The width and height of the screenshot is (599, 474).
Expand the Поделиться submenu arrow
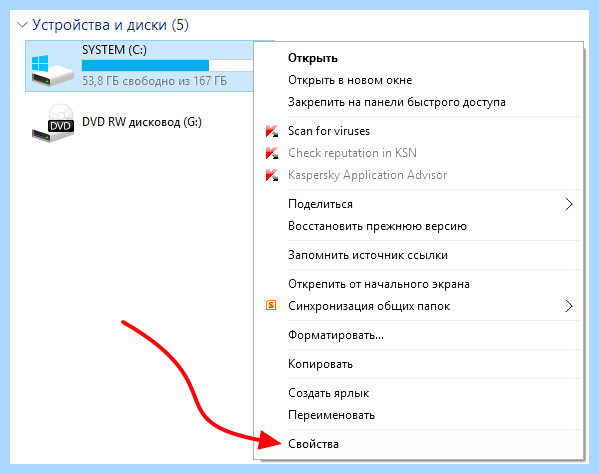click(x=569, y=204)
